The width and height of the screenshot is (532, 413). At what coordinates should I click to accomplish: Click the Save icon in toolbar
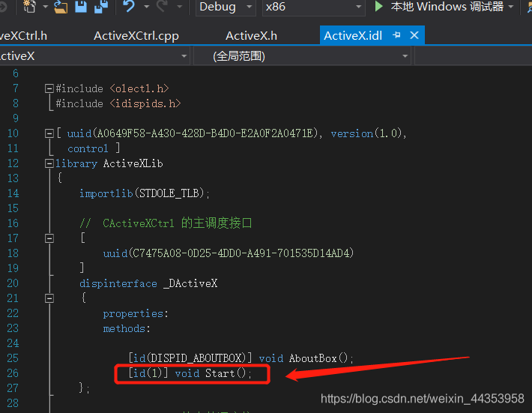coord(80,7)
